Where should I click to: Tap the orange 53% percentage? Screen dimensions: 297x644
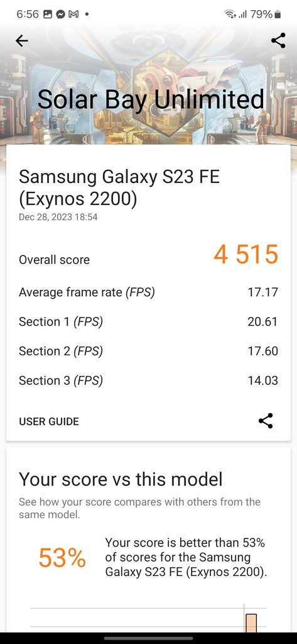coord(62,558)
